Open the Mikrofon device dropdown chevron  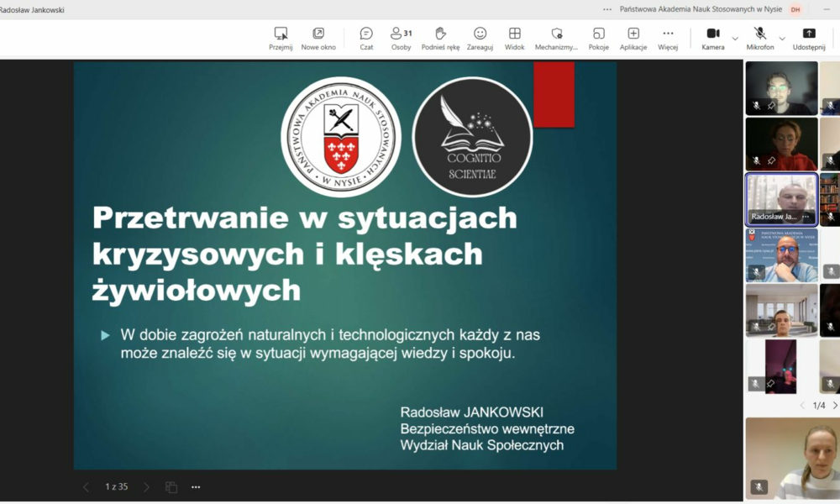point(782,38)
